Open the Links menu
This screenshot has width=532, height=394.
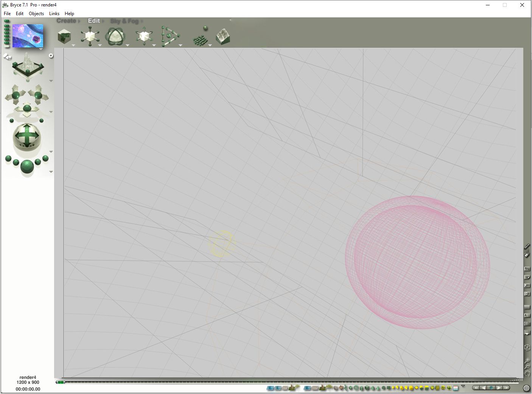[54, 13]
